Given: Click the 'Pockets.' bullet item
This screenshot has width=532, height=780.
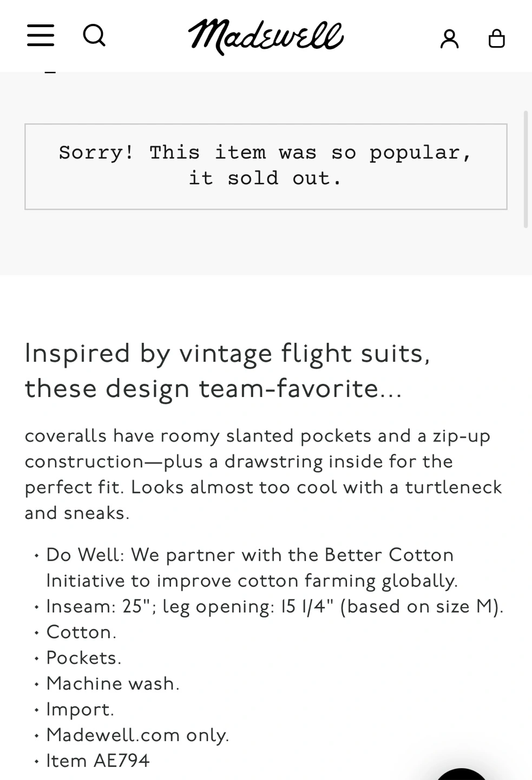Looking at the screenshot, I should tap(84, 658).
